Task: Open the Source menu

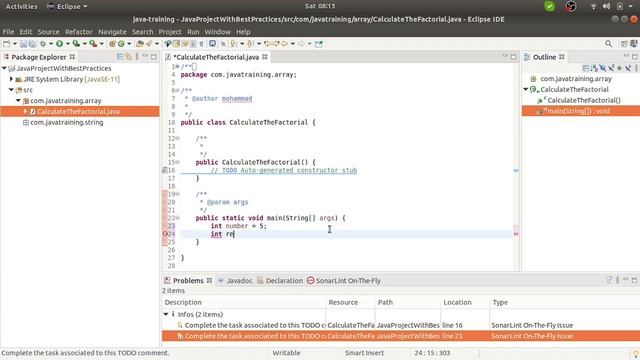Action: [x=49, y=31]
